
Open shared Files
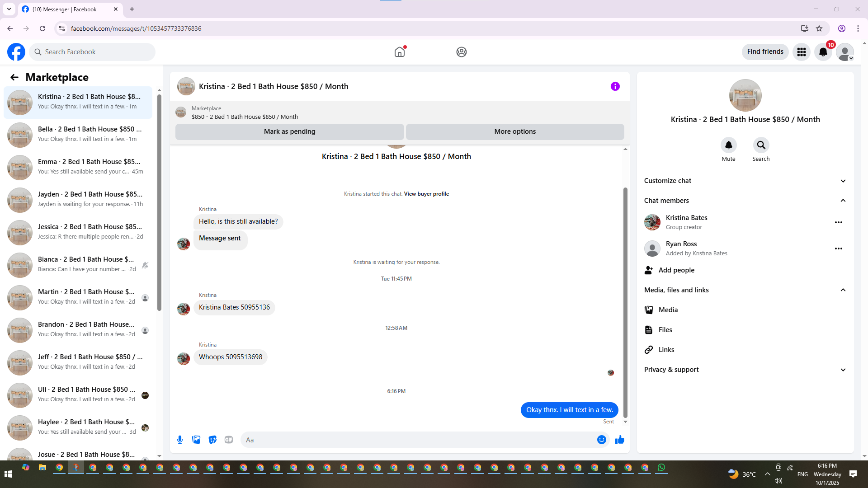[x=745, y=330]
